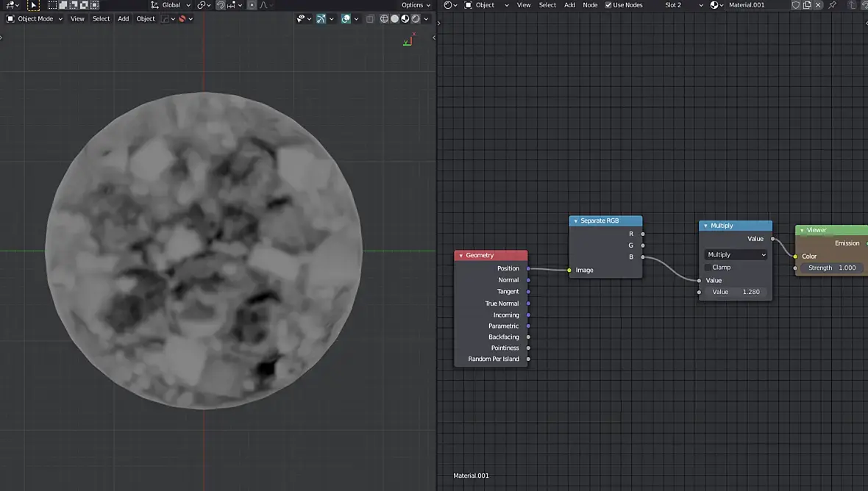The height and width of the screenshot is (491, 868).
Task: Toggle the snapping magnet icon
Action: point(221,5)
